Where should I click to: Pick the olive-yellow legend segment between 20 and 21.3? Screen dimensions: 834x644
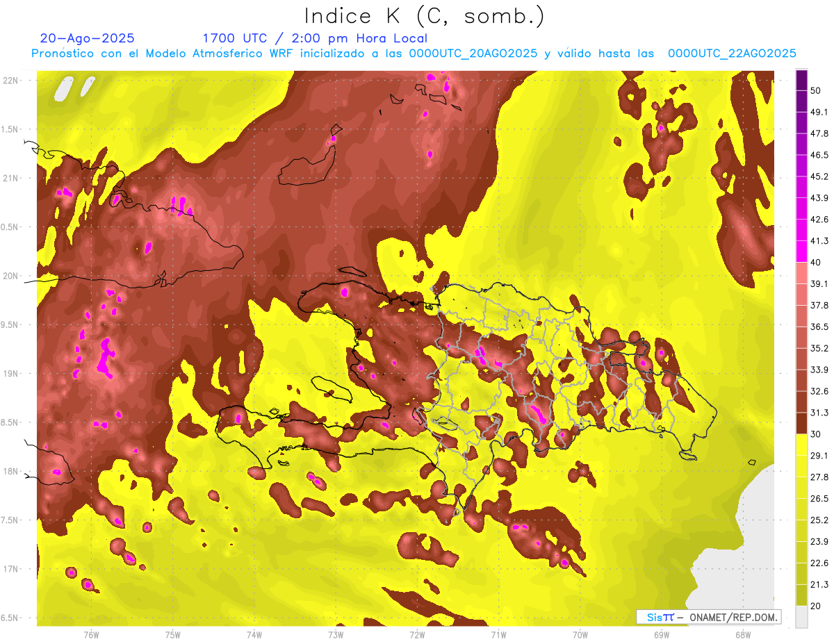point(801,595)
